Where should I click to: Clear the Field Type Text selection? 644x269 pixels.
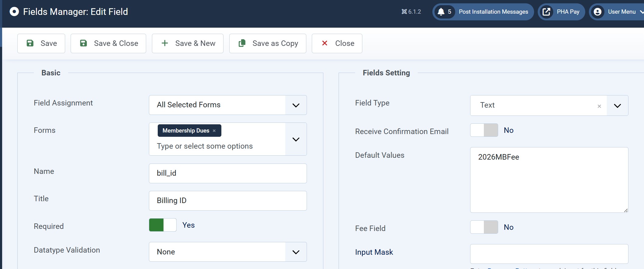pyautogui.click(x=599, y=106)
